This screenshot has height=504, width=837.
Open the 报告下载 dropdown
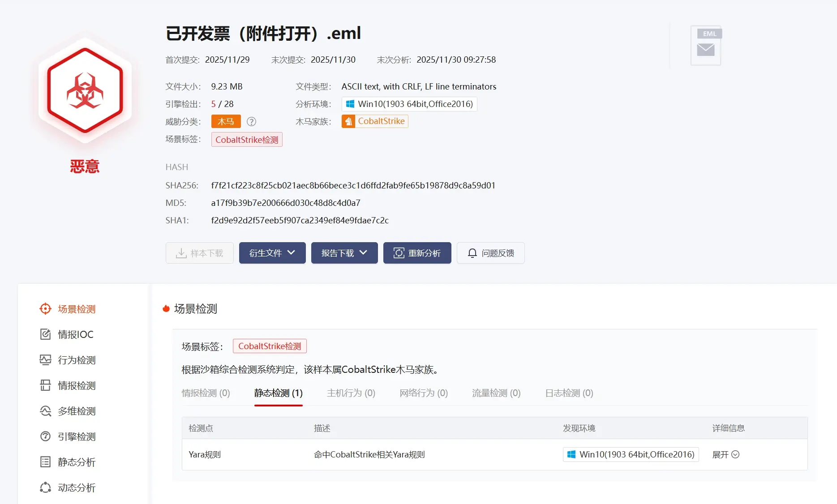point(344,253)
